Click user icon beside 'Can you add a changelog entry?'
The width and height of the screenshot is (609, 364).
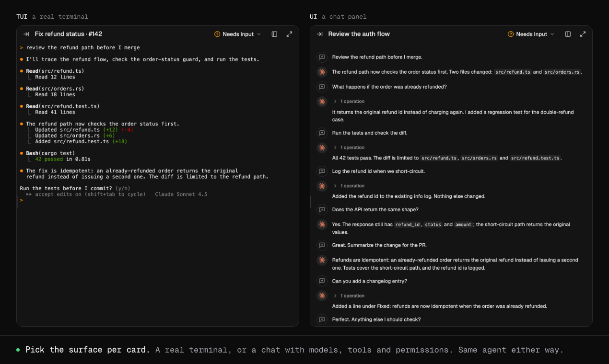coord(322,281)
